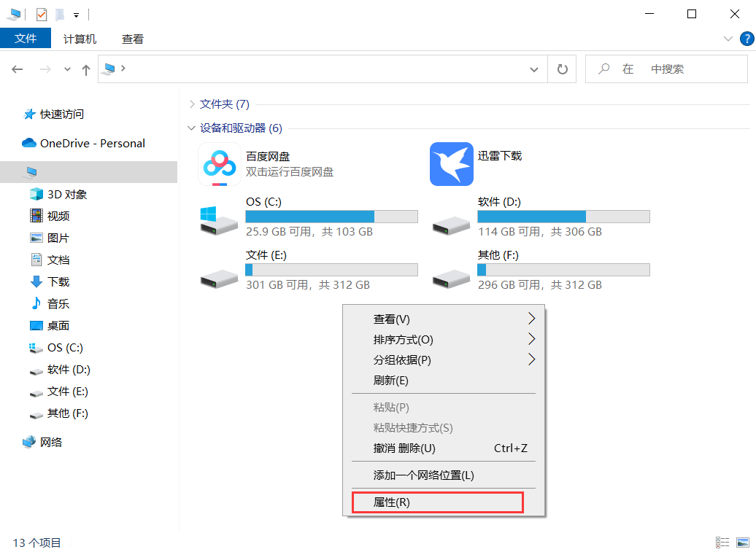The width and height of the screenshot is (756, 552).
Task: Open the 查看(V) submenu in context menu
Action: pos(444,319)
